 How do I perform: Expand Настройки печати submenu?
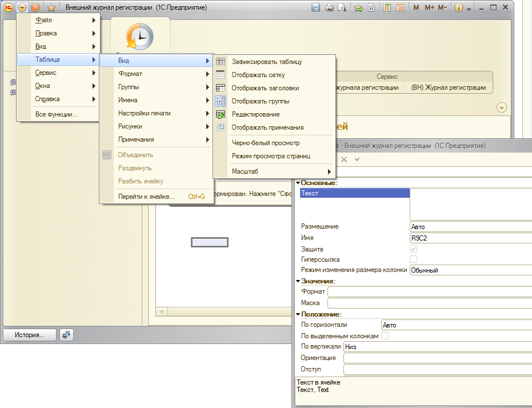click(157, 113)
